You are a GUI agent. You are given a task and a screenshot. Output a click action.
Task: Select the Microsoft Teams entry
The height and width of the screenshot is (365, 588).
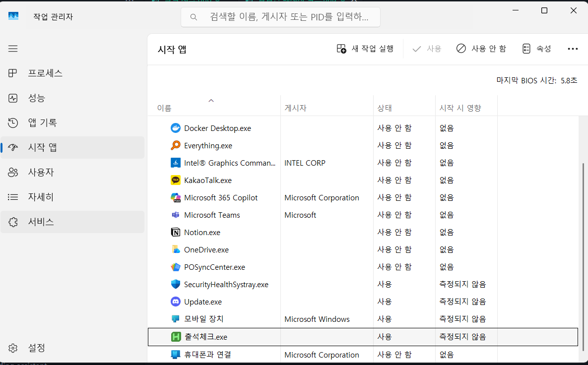point(212,215)
